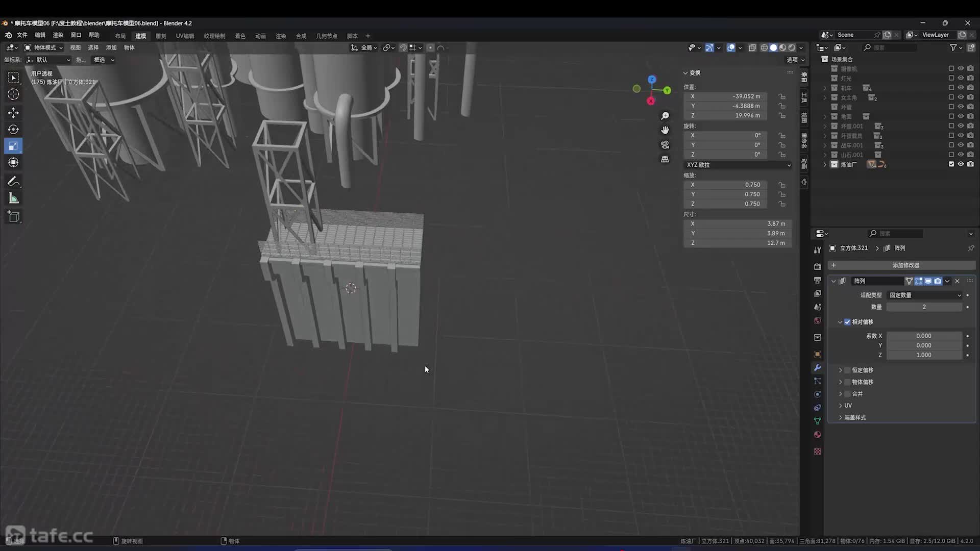
Task: Pin the properties editor context
Action: 970,248
